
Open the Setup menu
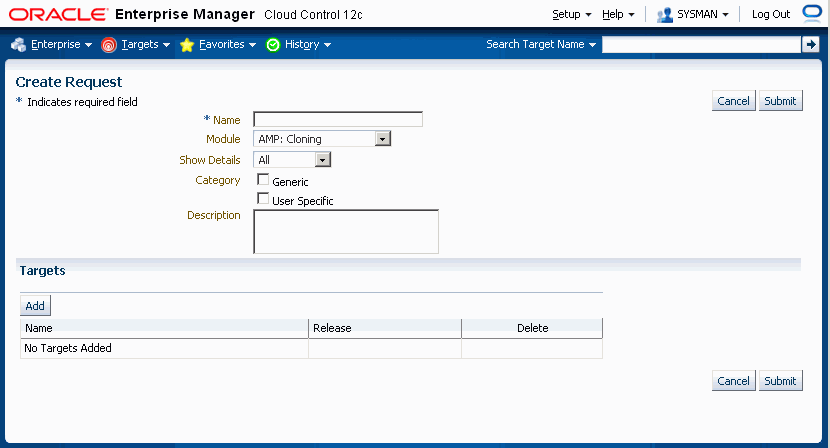[x=572, y=14]
